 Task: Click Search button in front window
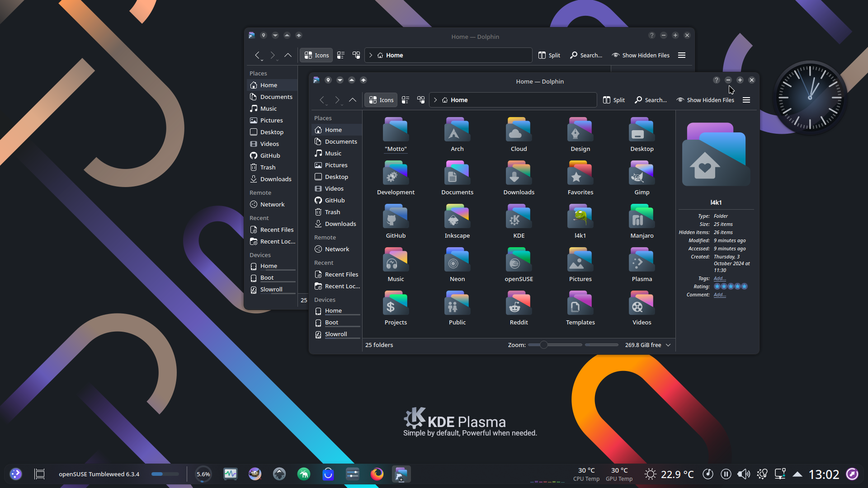coord(651,100)
